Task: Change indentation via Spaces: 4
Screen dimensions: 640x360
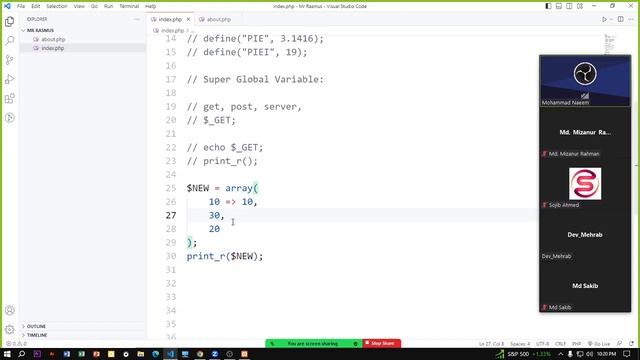Action: pyautogui.click(x=520, y=344)
